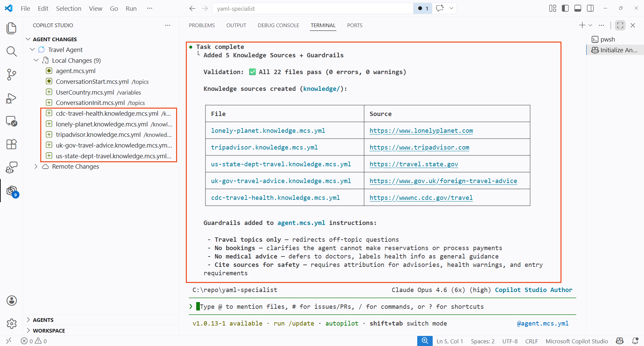Click the Accounts icon in activity bar
The width and height of the screenshot is (644, 346).
click(x=12, y=300)
